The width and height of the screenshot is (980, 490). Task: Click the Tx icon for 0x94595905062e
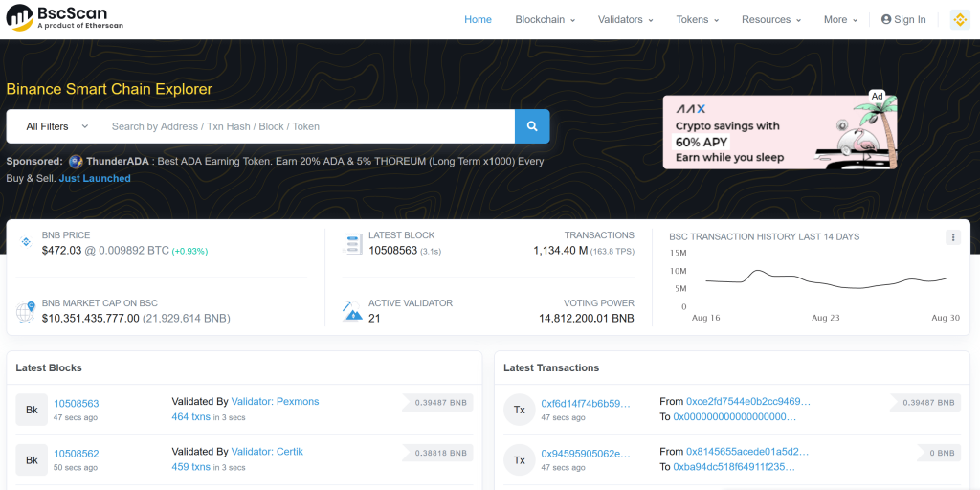coord(520,460)
